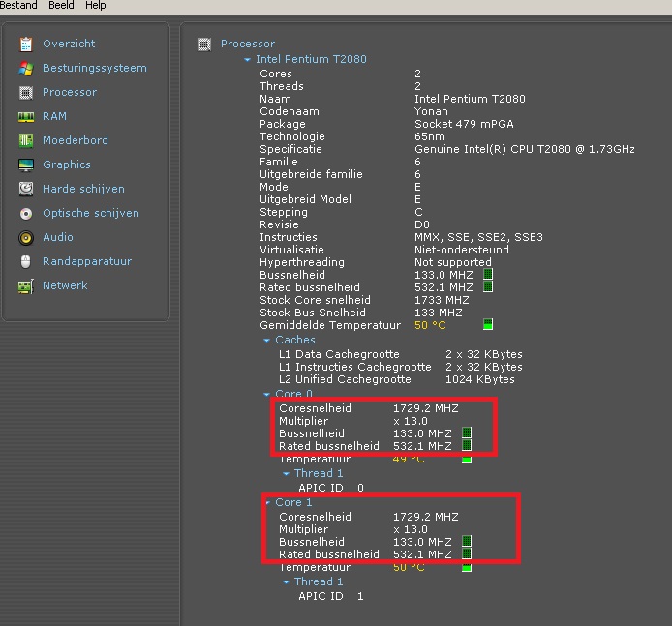Collapse the Intel Pentium T2080 tree node

[x=247, y=60]
